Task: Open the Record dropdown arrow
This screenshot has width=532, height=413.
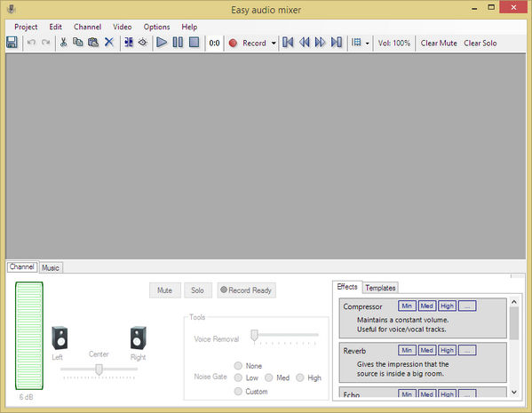Action: point(274,44)
